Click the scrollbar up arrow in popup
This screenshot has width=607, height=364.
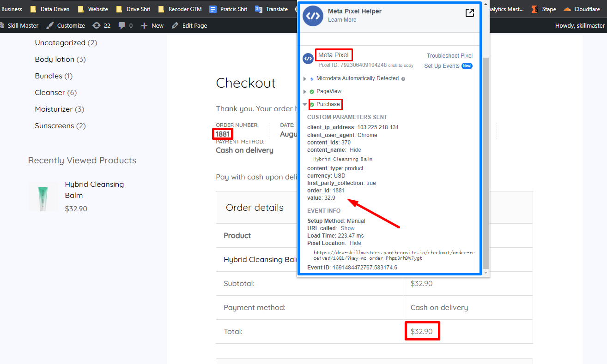485,4
